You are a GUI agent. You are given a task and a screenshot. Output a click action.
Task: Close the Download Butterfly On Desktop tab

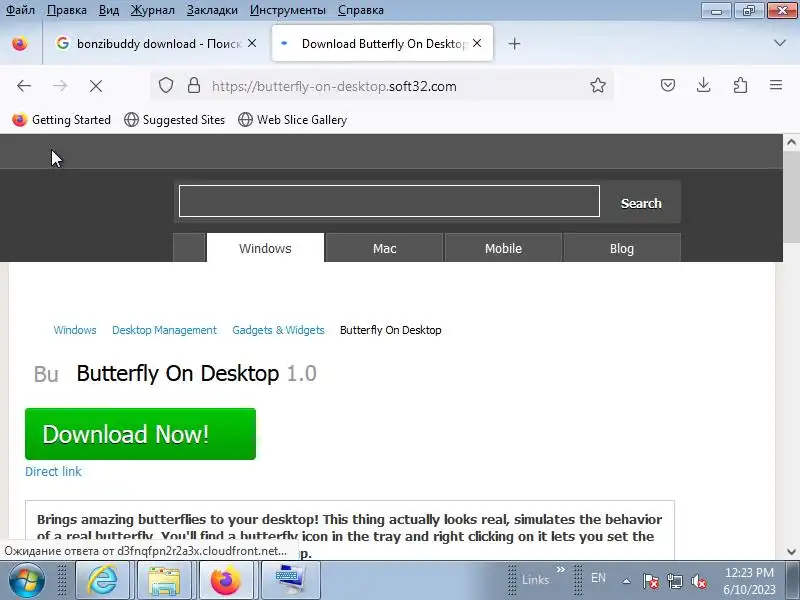[477, 43]
